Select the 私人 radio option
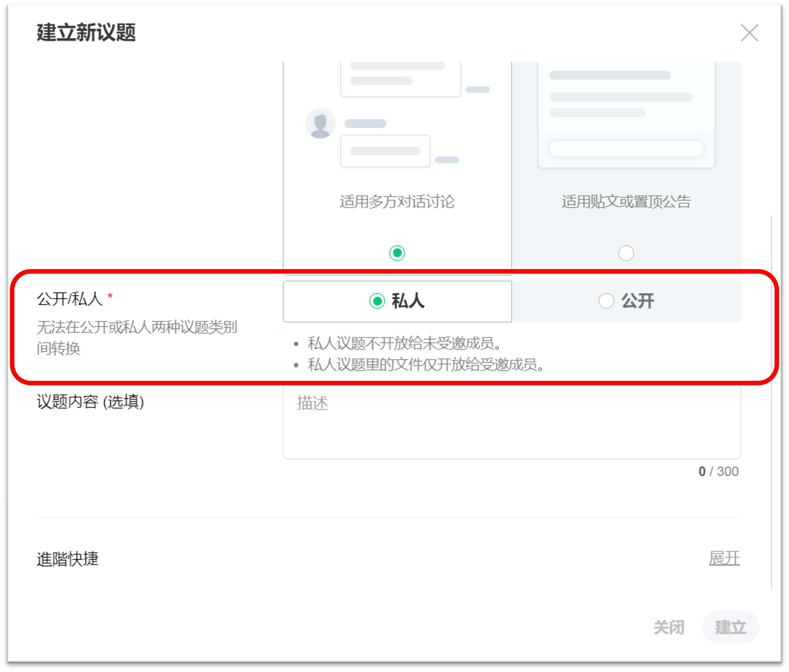Viewport: 789px width, 672px height. pyautogui.click(x=377, y=301)
